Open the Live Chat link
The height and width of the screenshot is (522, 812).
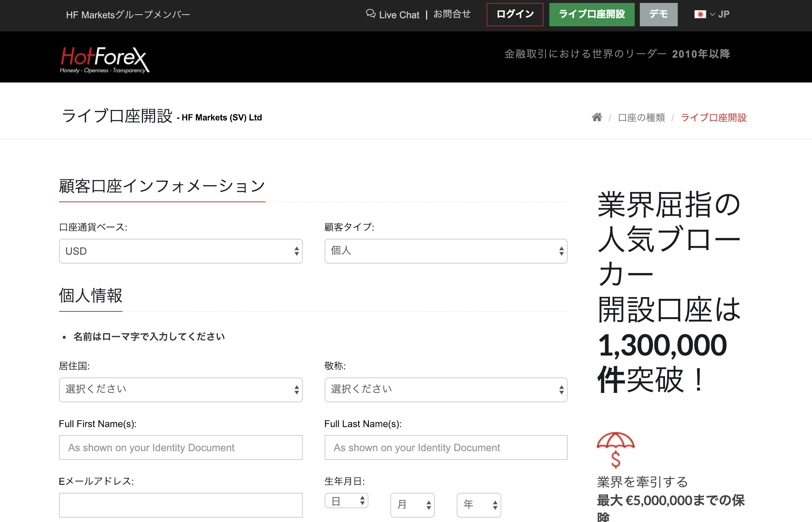[x=393, y=15]
